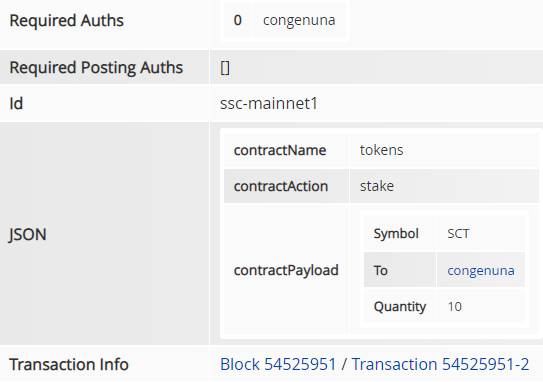Open the Transaction 54525951-2 link
Screen dimensions: 543x382
click(x=440, y=364)
